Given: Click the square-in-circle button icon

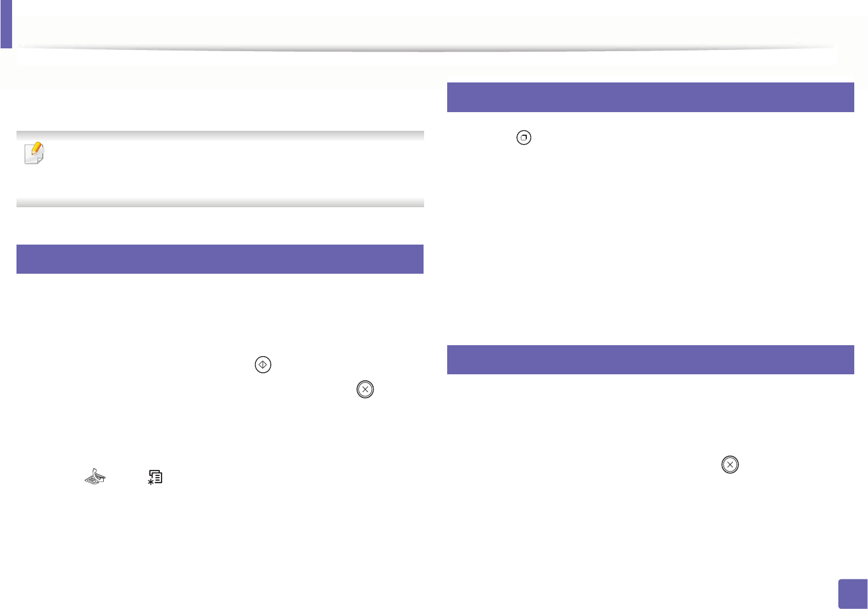Looking at the screenshot, I should 524,137.
